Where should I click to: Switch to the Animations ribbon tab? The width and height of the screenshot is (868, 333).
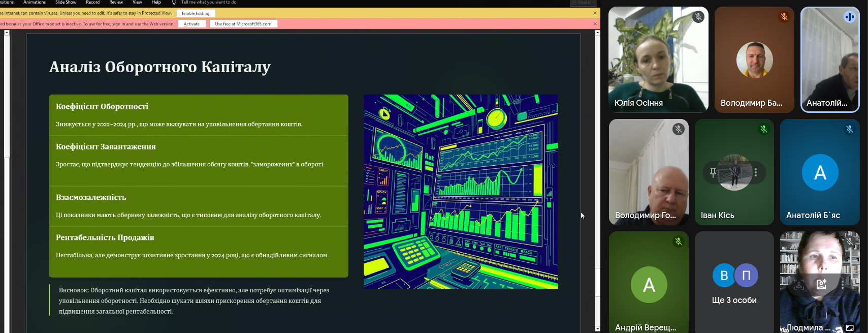point(35,3)
